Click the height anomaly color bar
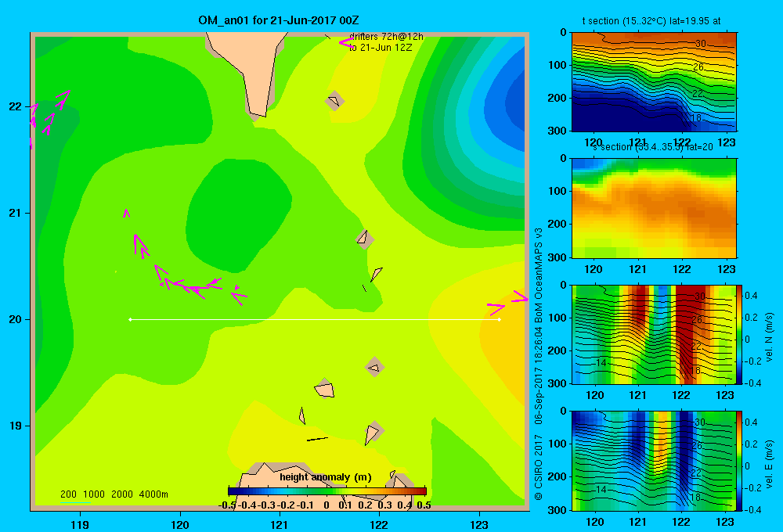783x532 pixels. point(327,491)
